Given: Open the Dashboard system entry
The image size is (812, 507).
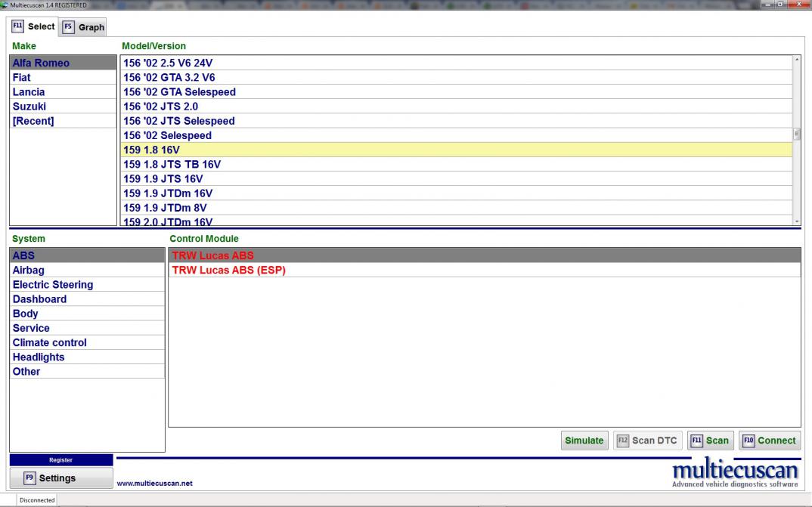Looking at the screenshot, I should pos(87,299).
